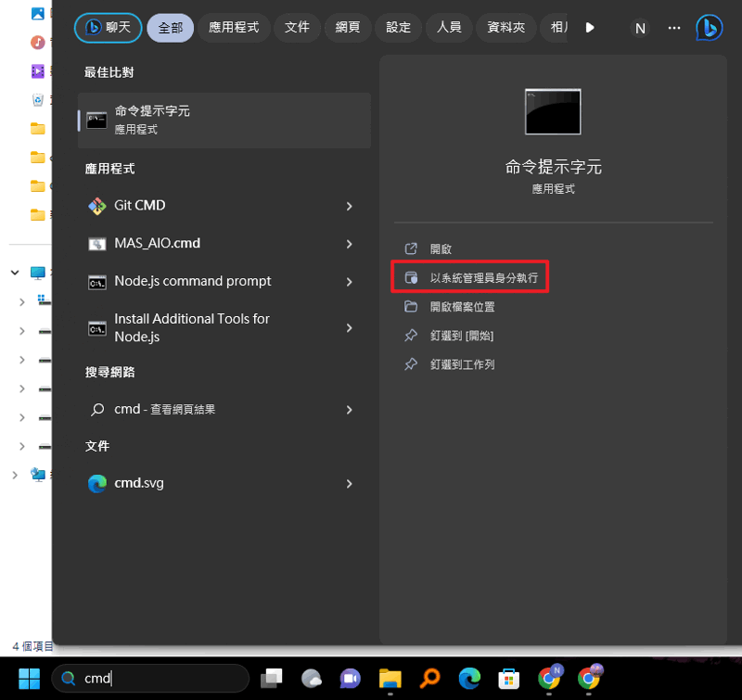742x700 pixels.
Task: Click the cmd.svg Edge file icon
Action: click(x=97, y=483)
